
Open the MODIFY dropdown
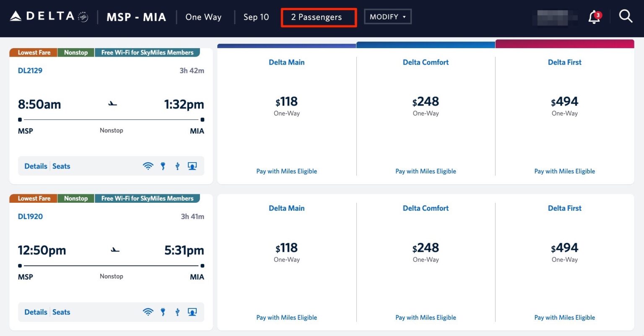(387, 17)
